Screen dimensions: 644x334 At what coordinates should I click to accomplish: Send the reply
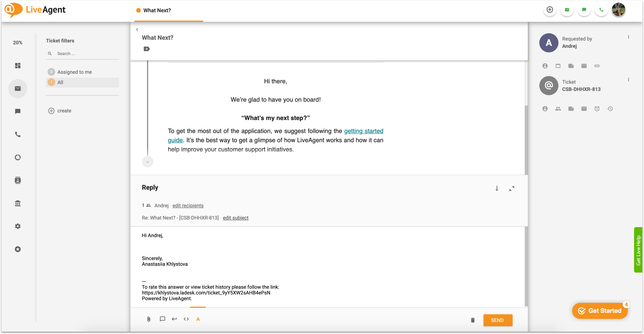[498, 320]
